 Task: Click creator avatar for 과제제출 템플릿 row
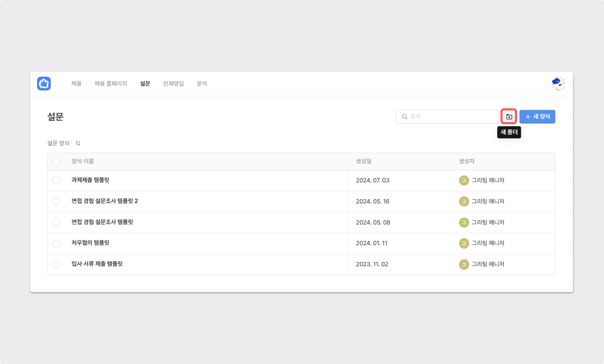coord(464,180)
